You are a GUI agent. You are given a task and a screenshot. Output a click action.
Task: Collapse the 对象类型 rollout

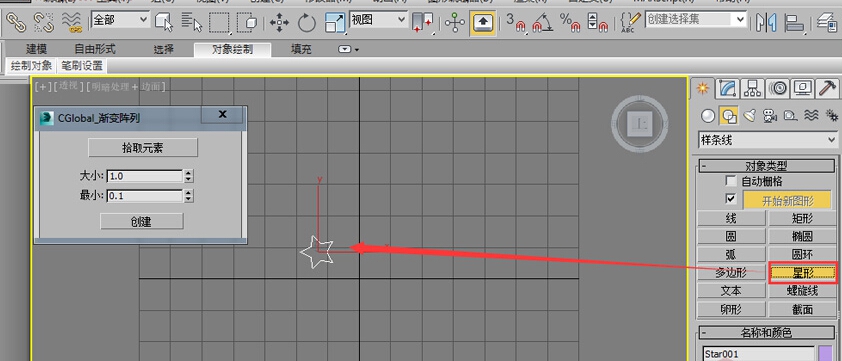[767, 166]
